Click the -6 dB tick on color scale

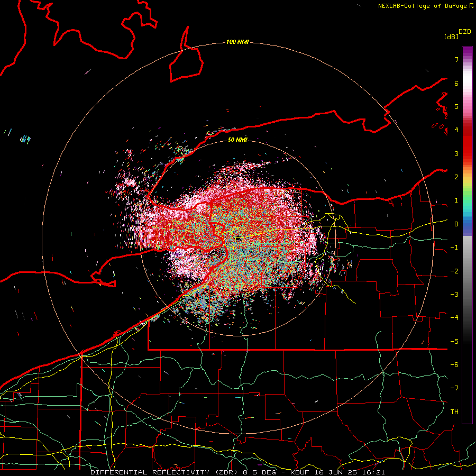click(454, 365)
